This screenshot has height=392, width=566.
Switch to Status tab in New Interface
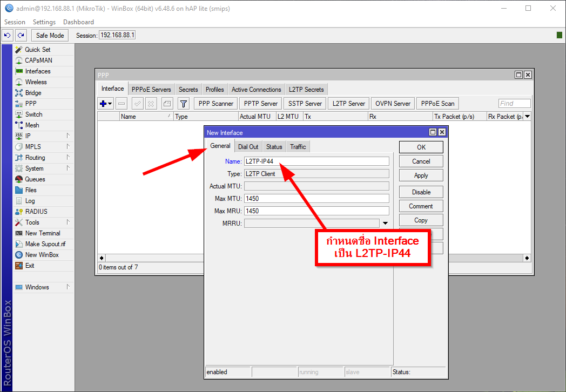[x=274, y=146]
